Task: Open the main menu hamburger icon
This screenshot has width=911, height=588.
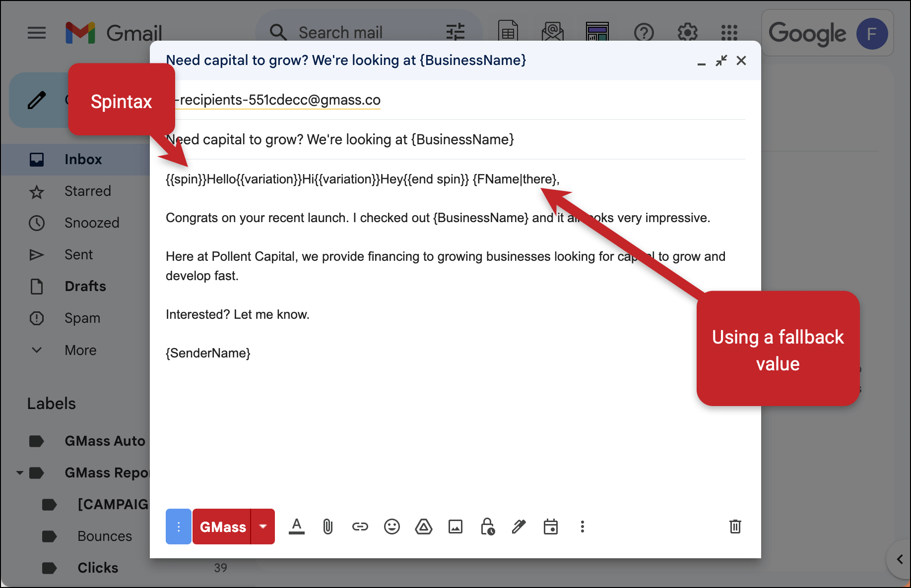Action: 36,33
